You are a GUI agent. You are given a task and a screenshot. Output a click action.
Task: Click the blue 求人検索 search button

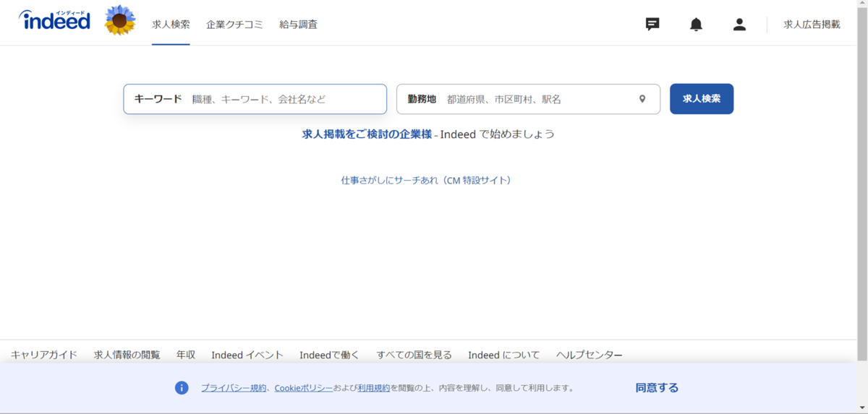coord(702,99)
